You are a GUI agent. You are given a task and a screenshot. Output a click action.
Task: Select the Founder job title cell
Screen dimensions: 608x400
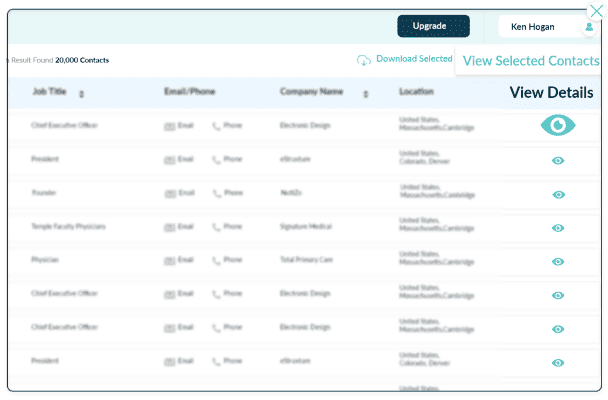point(44,193)
